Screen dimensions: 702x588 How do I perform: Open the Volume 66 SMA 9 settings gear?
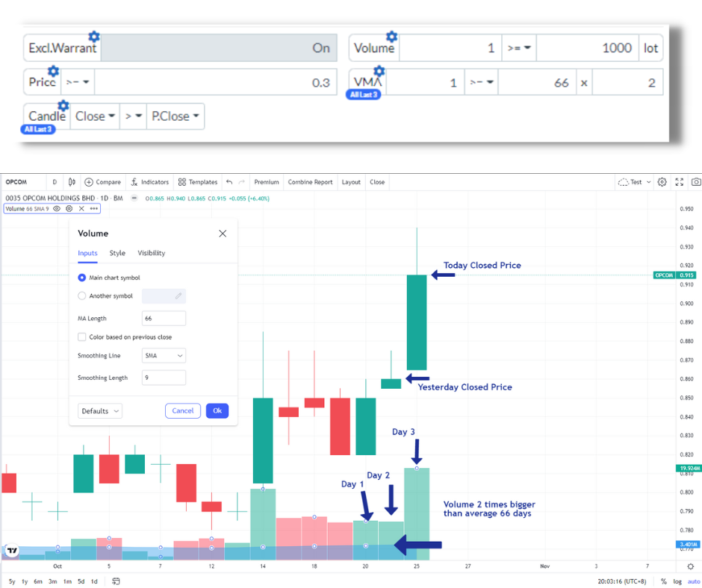(69, 208)
